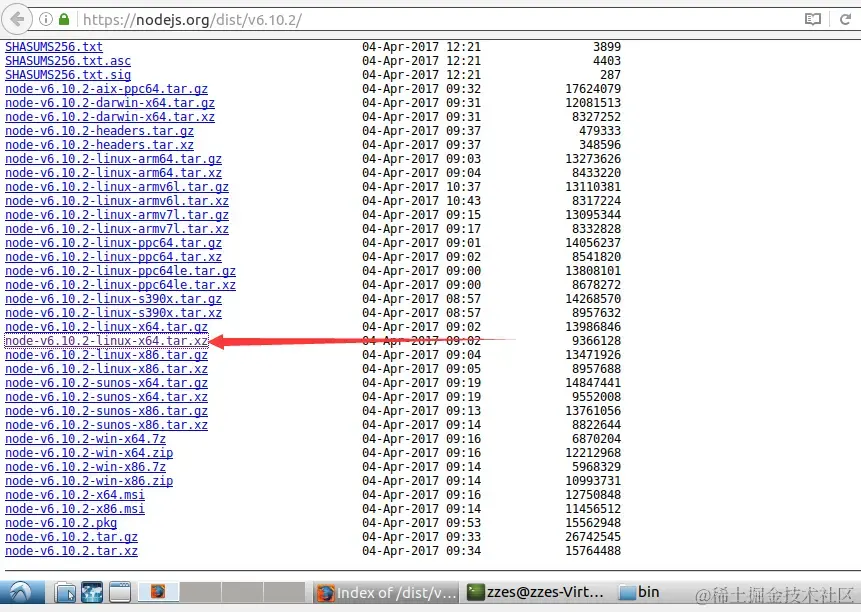Download node-v6.10.2-linux-x86.tar.gz
The height and width of the screenshot is (612, 861).
tap(107, 355)
